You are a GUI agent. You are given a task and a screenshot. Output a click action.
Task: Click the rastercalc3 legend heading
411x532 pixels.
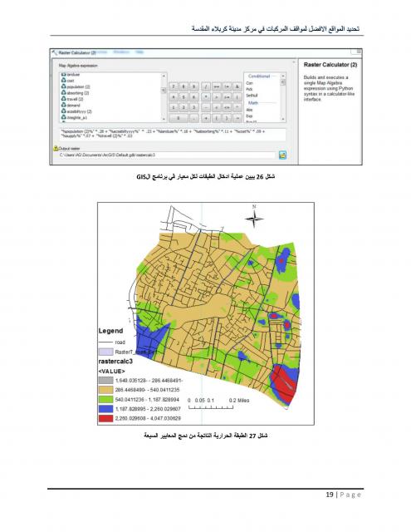115,362
